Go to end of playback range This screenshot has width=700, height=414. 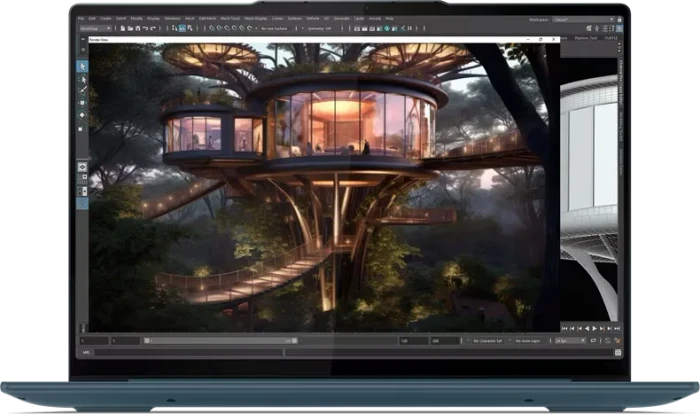(x=617, y=329)
